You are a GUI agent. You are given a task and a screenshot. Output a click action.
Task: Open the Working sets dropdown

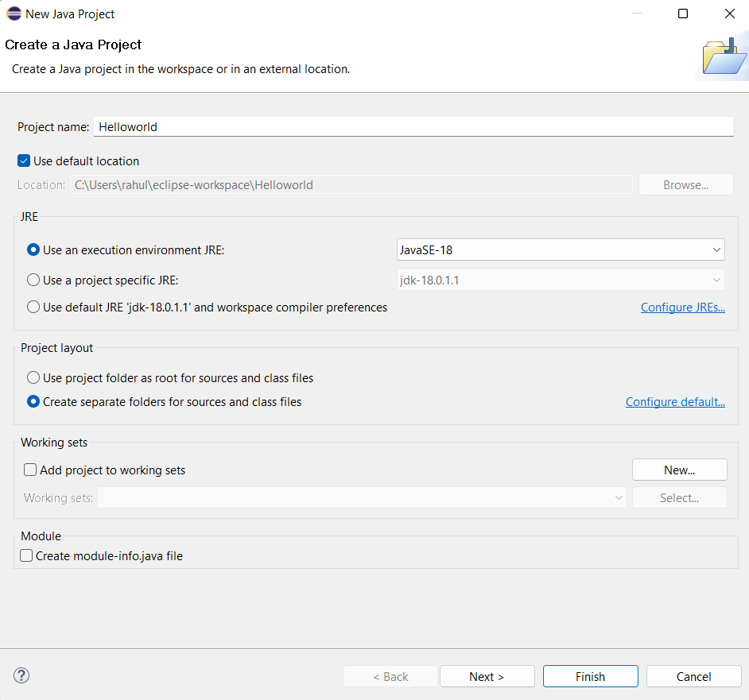(x=619, y=497)
